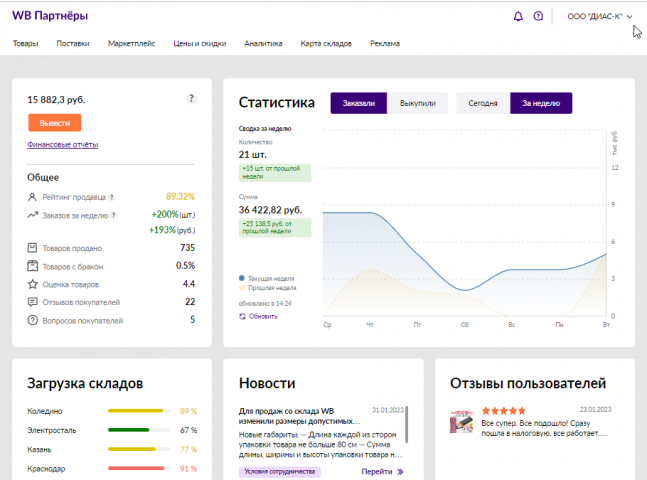Open the Финансовые отчёты link
The width and height of the screenshot is (647, 480).
pyautogui.click(x=62, y=144)
